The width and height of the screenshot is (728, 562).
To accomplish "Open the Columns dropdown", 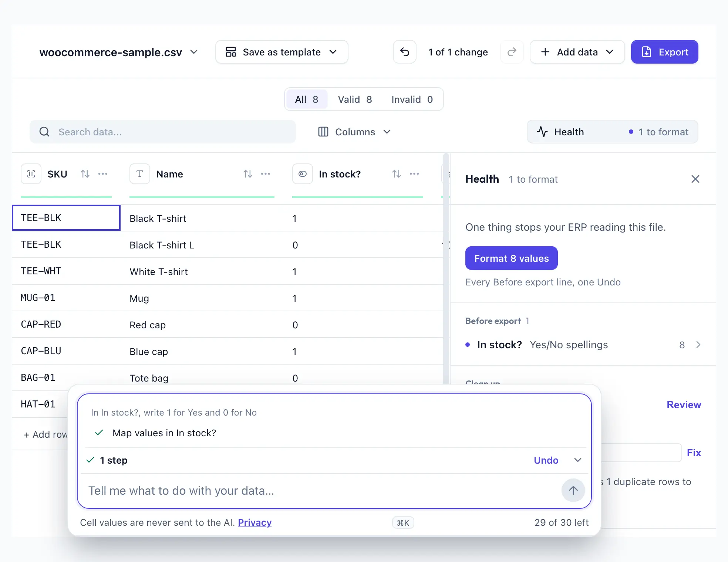I will pyautogui.click(x=354, y=132).
